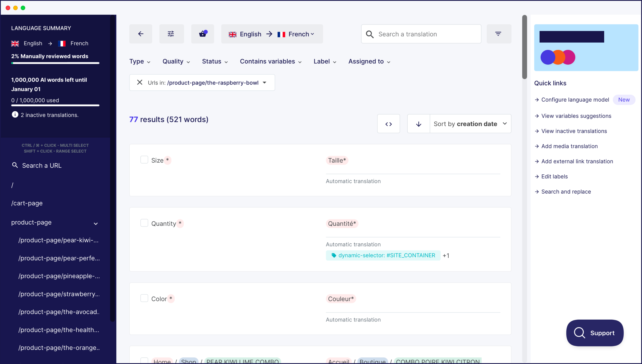Click inside the Search a translation field

tap(420, 34)
